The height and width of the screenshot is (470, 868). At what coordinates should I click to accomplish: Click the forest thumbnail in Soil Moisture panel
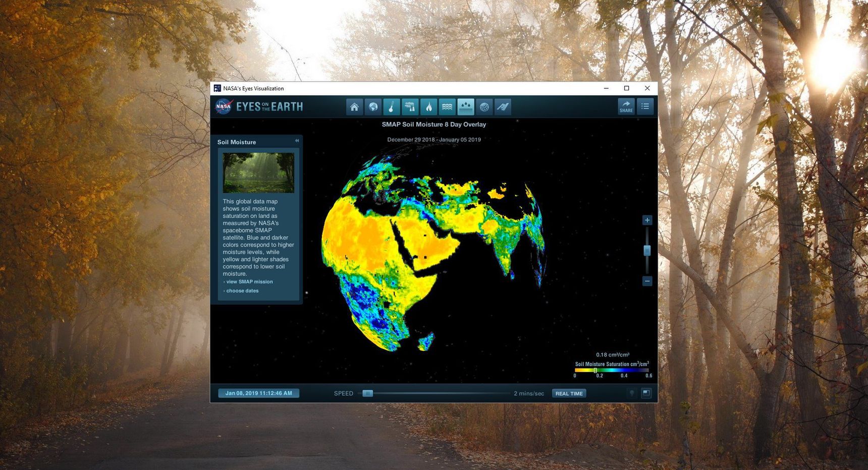click(x=258, y=173)
